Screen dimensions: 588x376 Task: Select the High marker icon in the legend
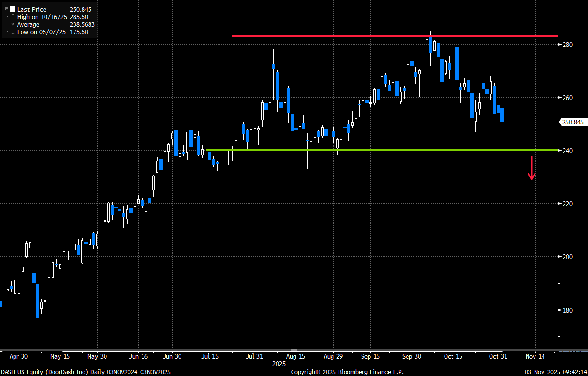(x=13, y=17)
